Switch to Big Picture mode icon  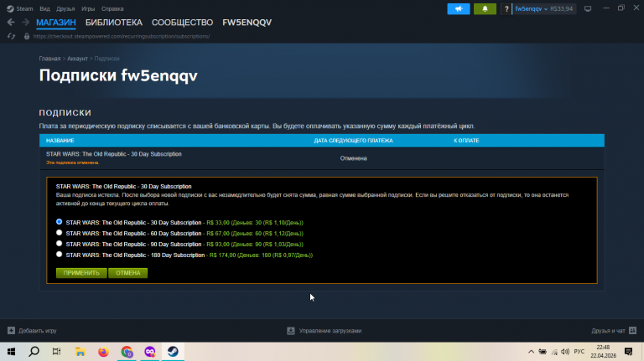[x=588, y=8]
